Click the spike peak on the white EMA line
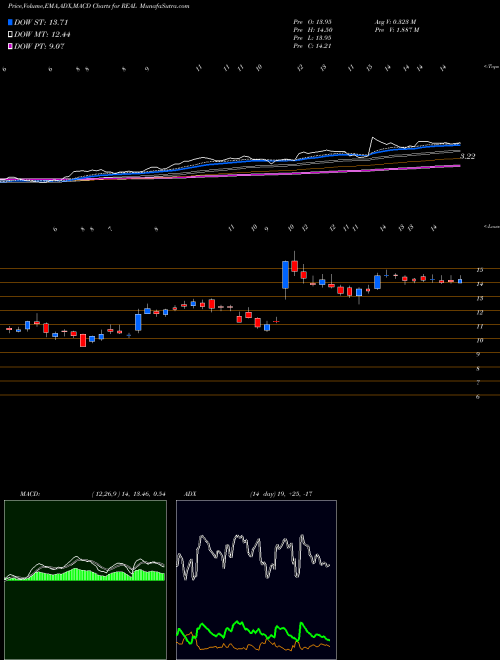The width and height of the screenshot is (500, 660). 372,138
